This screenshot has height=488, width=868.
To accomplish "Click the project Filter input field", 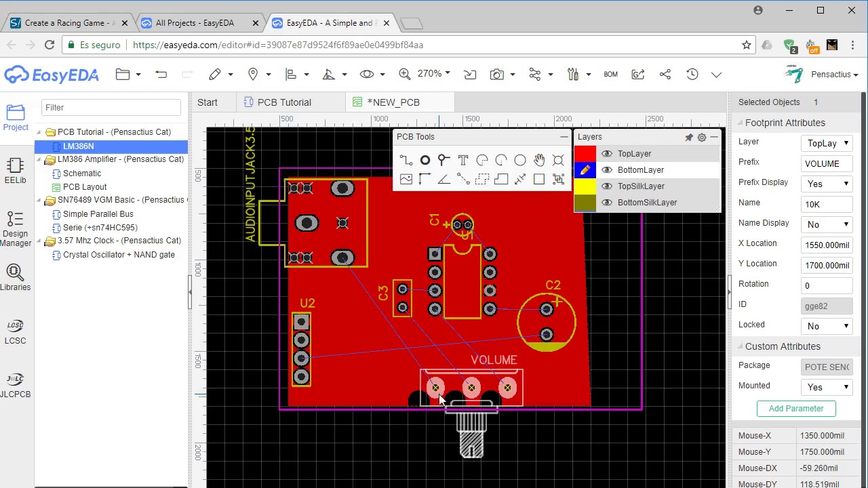I will 111,107.
